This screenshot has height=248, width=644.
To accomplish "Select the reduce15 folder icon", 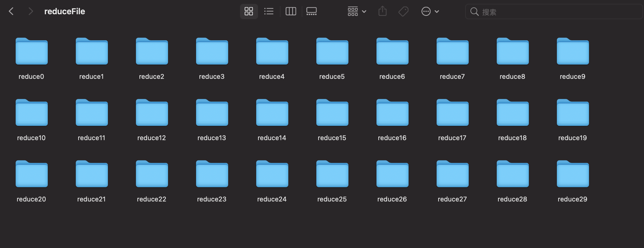I will click(332, 113).
